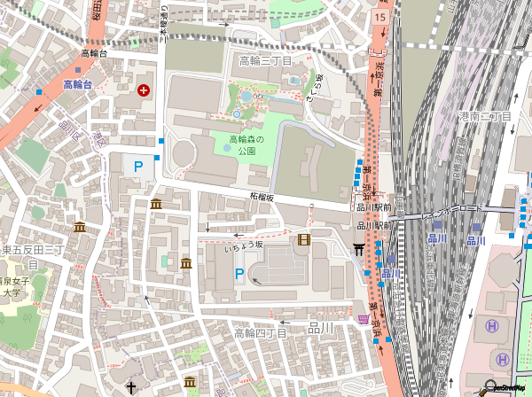Click the route 15 highway shield
Viewport: 532px width, 397px height.
point(379,18)
